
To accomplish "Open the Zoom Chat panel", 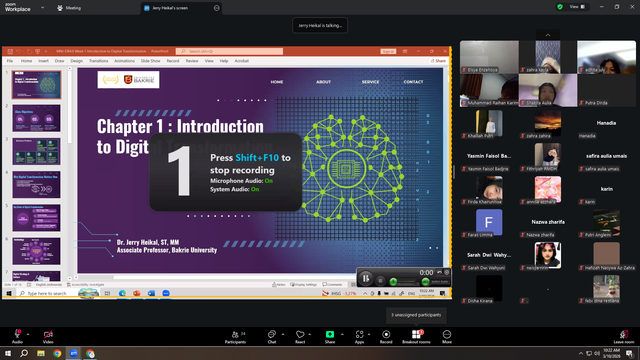I will [272, 337].
